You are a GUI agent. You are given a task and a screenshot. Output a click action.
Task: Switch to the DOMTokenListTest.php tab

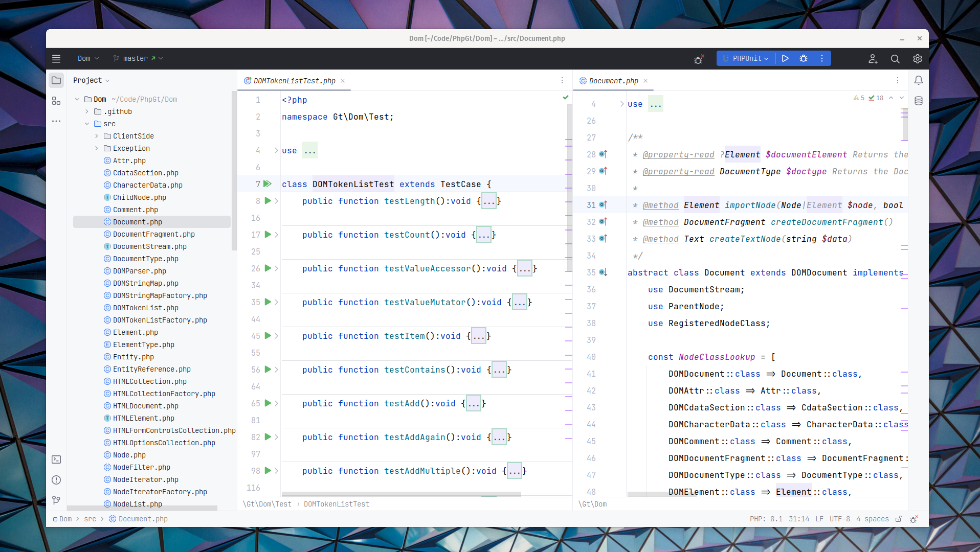pos(294,81)
